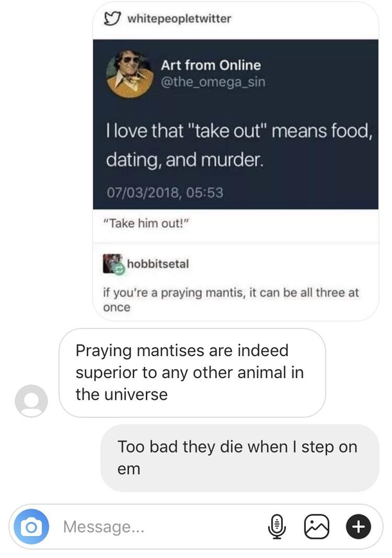Open the hobbitsetal username link
Viewport: 392px width, 558px height.
click(x=158, y=264)
